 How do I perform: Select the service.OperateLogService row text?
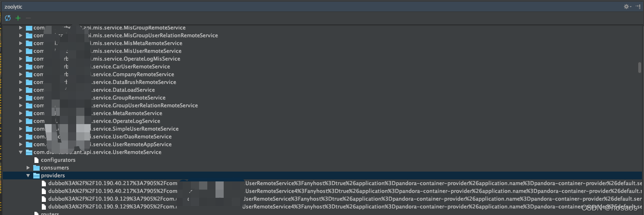(97, 121)
